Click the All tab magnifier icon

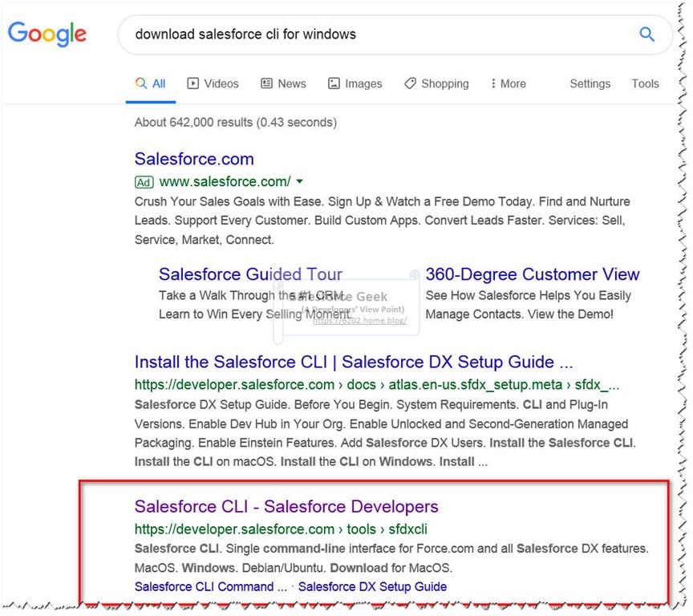click(141, 83)
